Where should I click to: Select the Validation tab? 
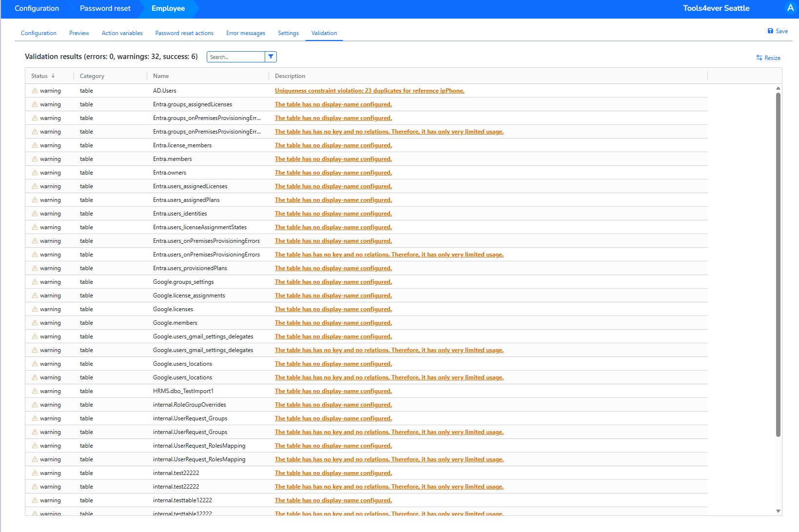(x=324, y=33)
